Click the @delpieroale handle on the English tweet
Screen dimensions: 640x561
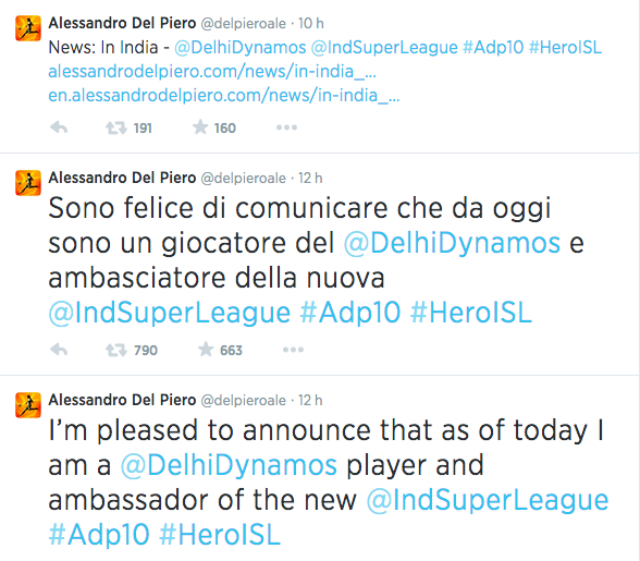click(247, 400)
